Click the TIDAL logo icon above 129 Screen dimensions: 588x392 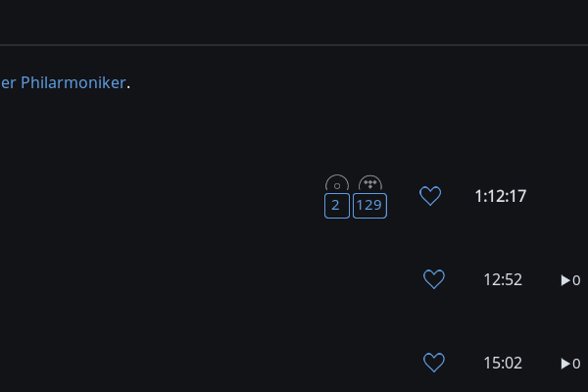click(x=369, y=183)
